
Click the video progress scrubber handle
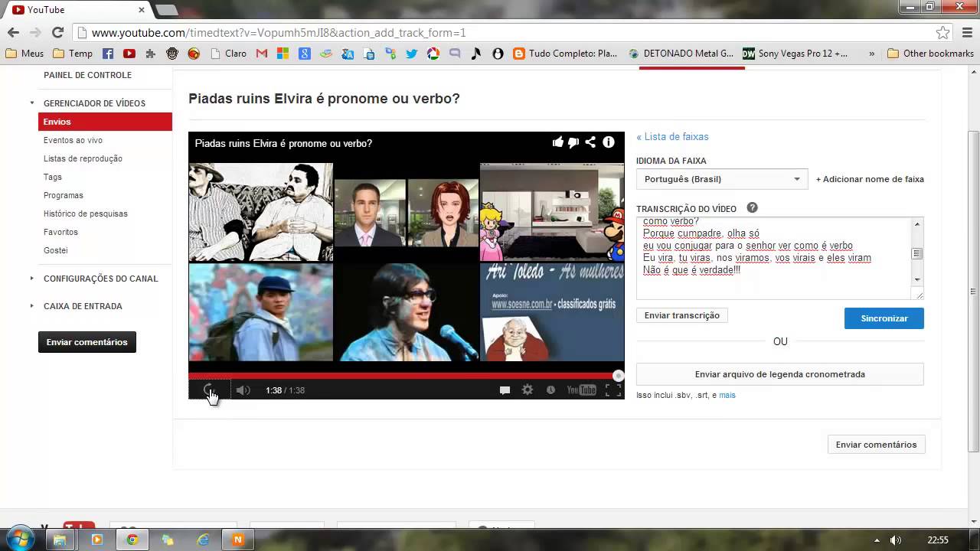[619, 376]
